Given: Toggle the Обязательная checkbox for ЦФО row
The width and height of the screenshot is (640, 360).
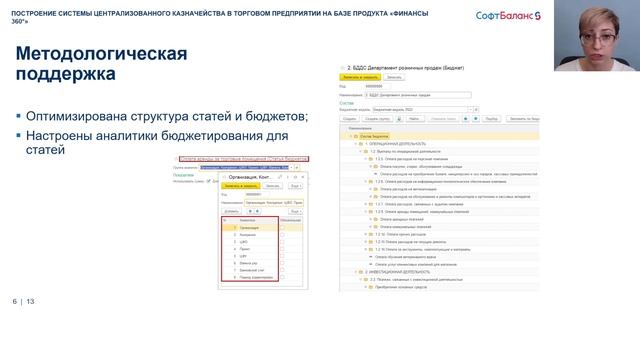Looking at the screenshot, I should click(x=282, y=242).
